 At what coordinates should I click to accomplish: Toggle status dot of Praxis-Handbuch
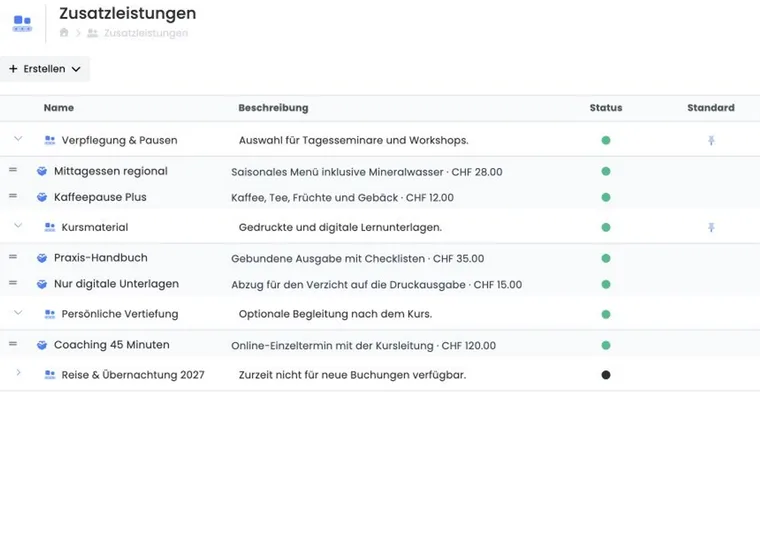pyautogui.click(x=606, y=258)
